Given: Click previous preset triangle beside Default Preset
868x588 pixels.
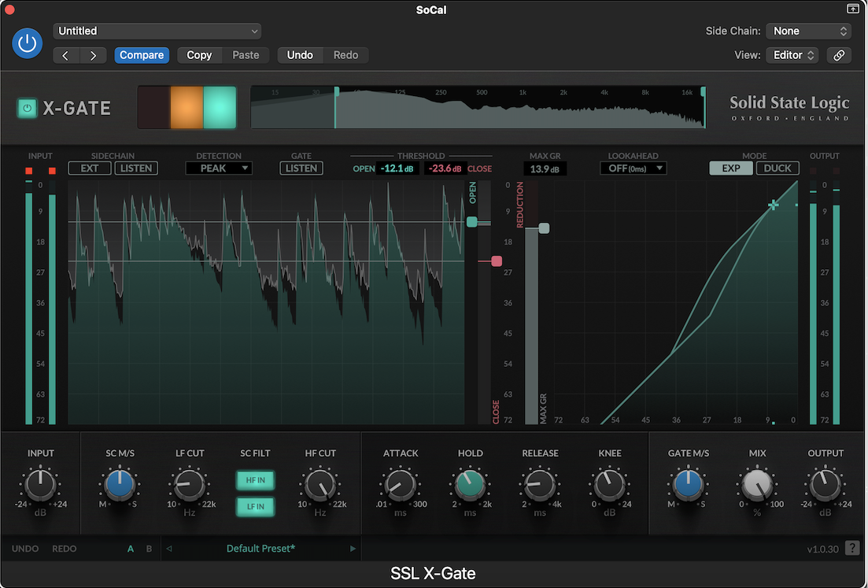Looking at the screenshot, I should (x=168, y=549).
